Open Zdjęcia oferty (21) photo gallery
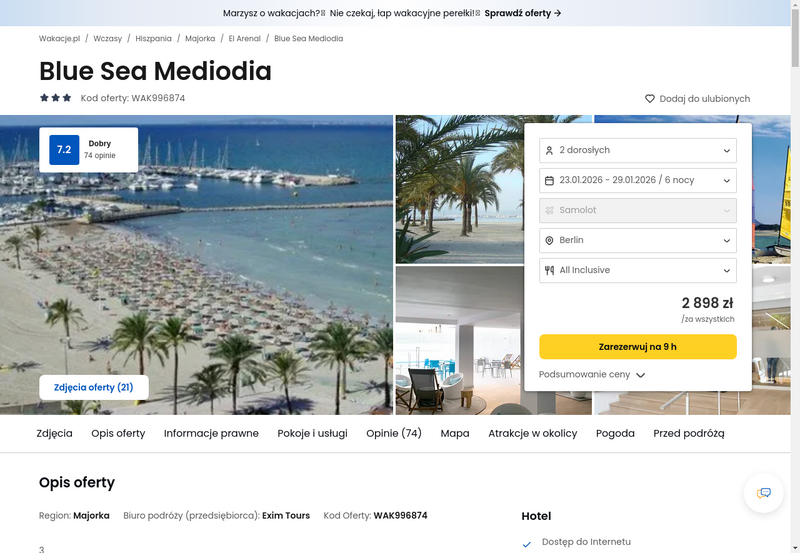Viewport: 800px width, 553px height. click(x=94, y=388)
